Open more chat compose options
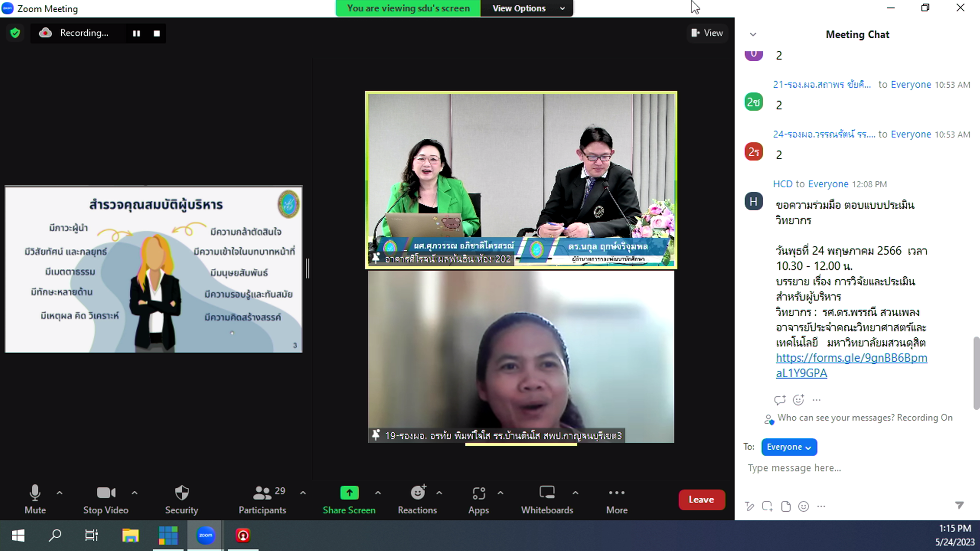This screenshot has width=980, height=551. (821, 506)
